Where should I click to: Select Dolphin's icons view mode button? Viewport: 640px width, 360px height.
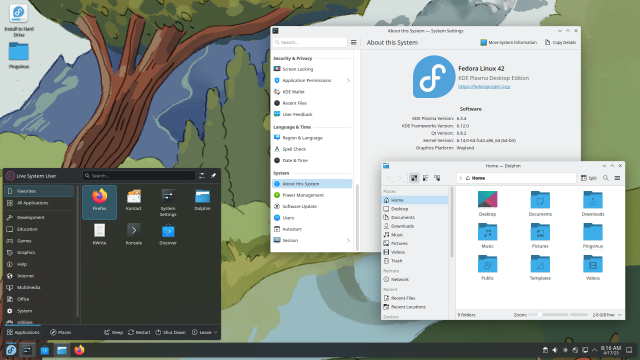tap(414, 178)
